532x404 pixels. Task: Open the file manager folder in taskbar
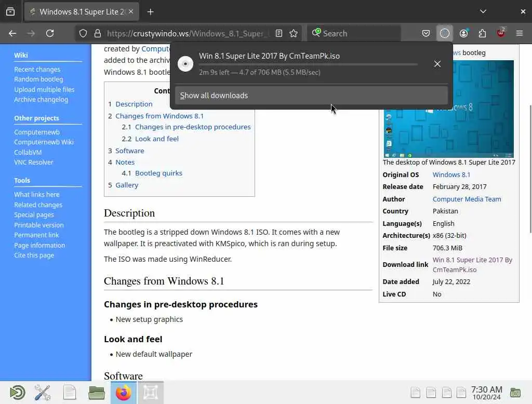pyautogui.click(x=96, y=393)
